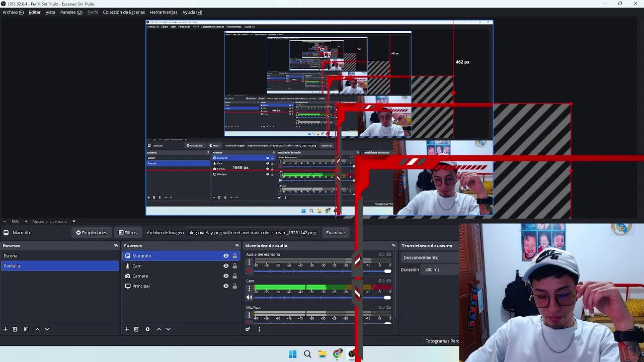Screen dimensions: 644x362
Task: Open options dots for Mic/Aux channel
Action: tap(249, 315)
